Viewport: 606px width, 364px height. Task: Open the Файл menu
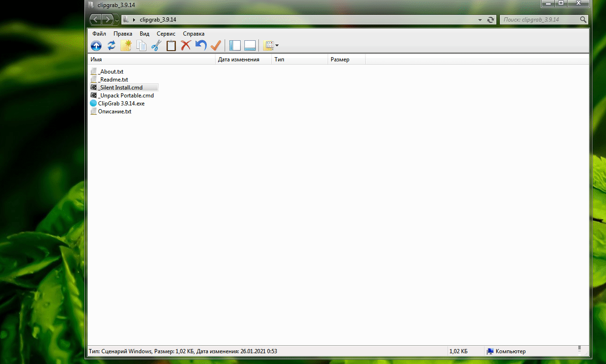pyautogui.click(x=99, y=34)
